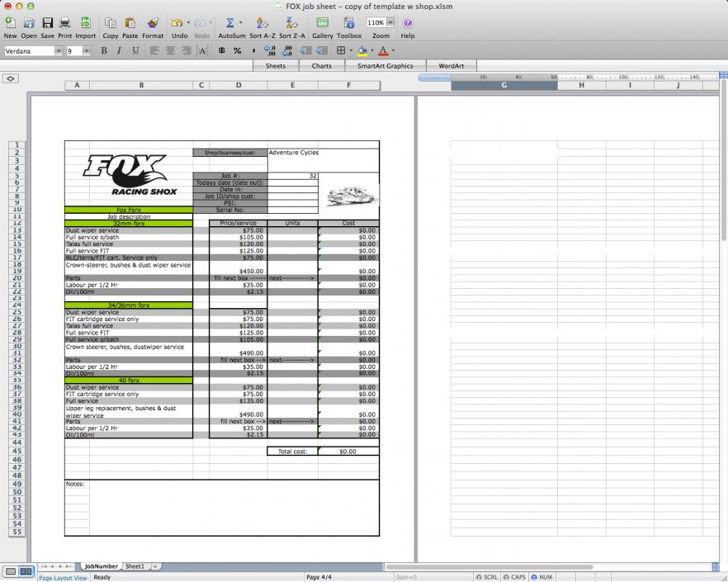The width and height of the screenshot is (728, 582).
Task: Click the AutoSum sigma icon
Action: pyautogui.click(x=229, y=23)
